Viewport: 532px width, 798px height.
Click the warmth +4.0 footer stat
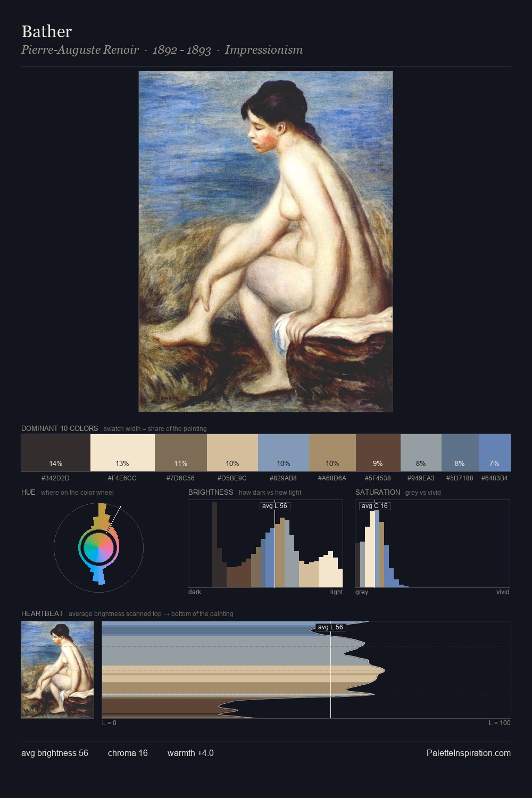tap(190, 753)
